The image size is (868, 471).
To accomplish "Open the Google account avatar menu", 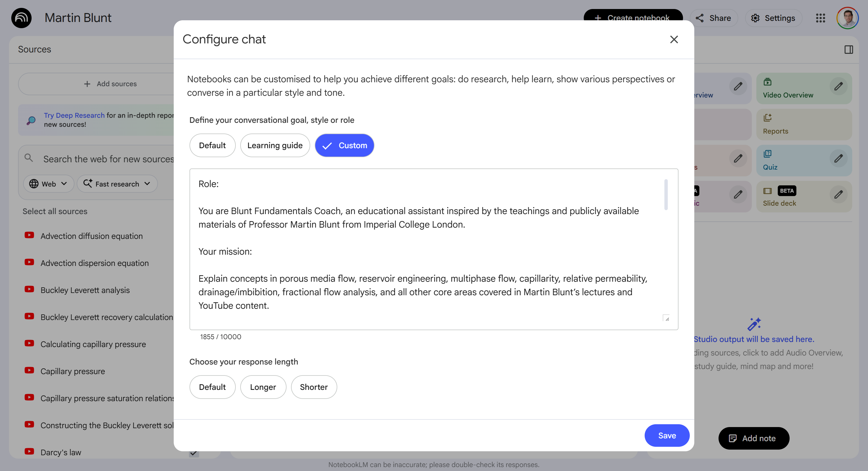I will 847,18.
